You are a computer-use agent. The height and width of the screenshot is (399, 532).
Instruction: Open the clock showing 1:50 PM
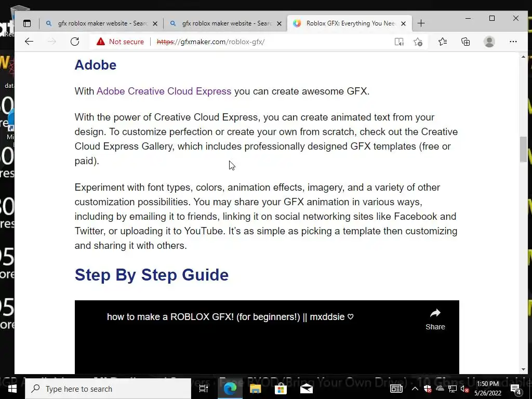click(x=487, y=389)
